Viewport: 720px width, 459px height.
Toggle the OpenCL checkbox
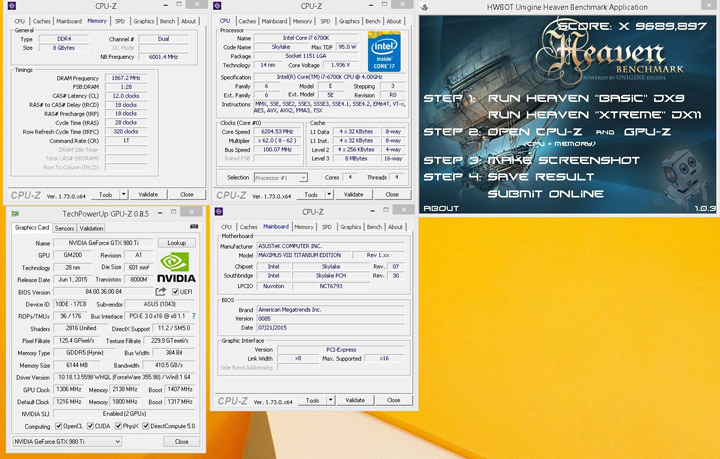pyautogui.click(x=58, y=426)
